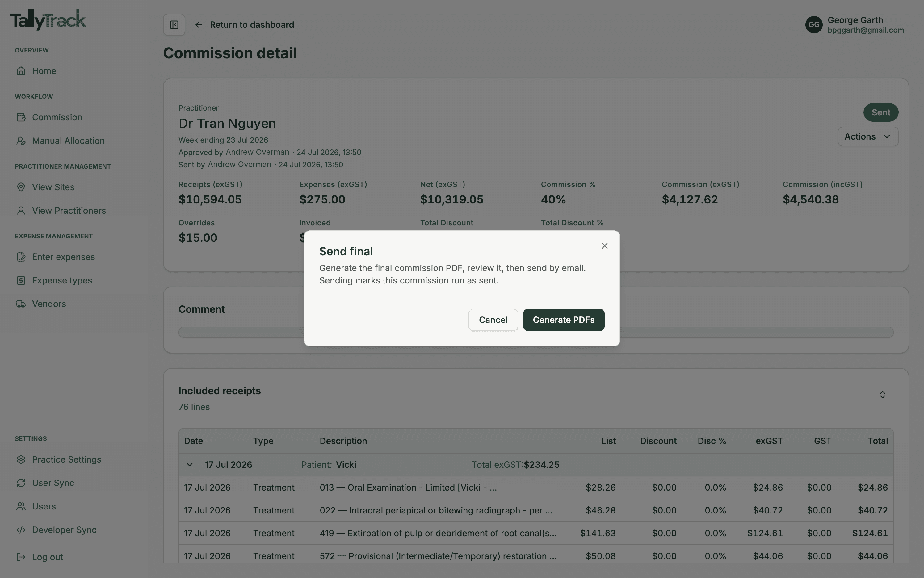
Task: Open Vendors page
Action: 49,304
